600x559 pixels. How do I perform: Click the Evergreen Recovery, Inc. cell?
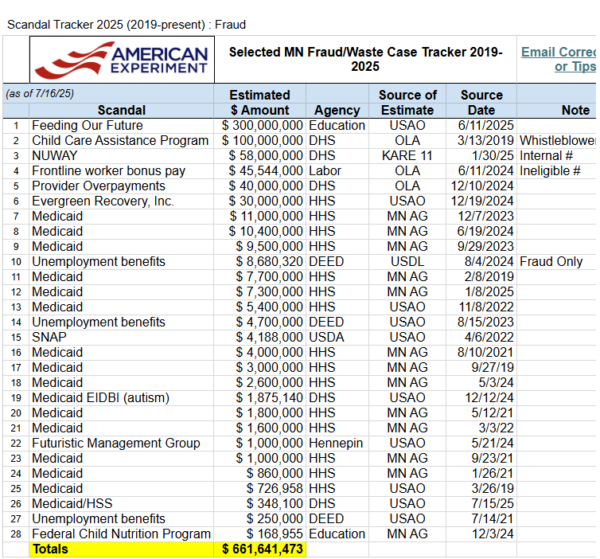(x=121, y=201)
